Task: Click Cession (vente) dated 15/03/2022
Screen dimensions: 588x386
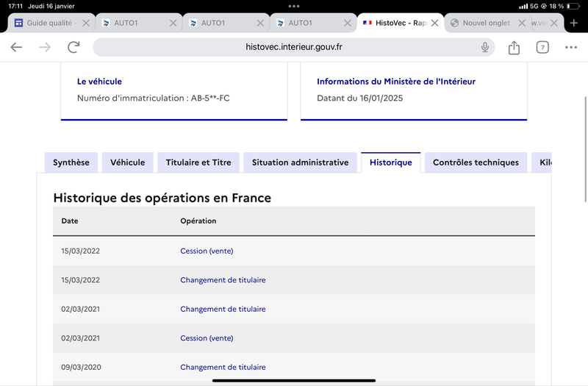Action: [207, 251]
